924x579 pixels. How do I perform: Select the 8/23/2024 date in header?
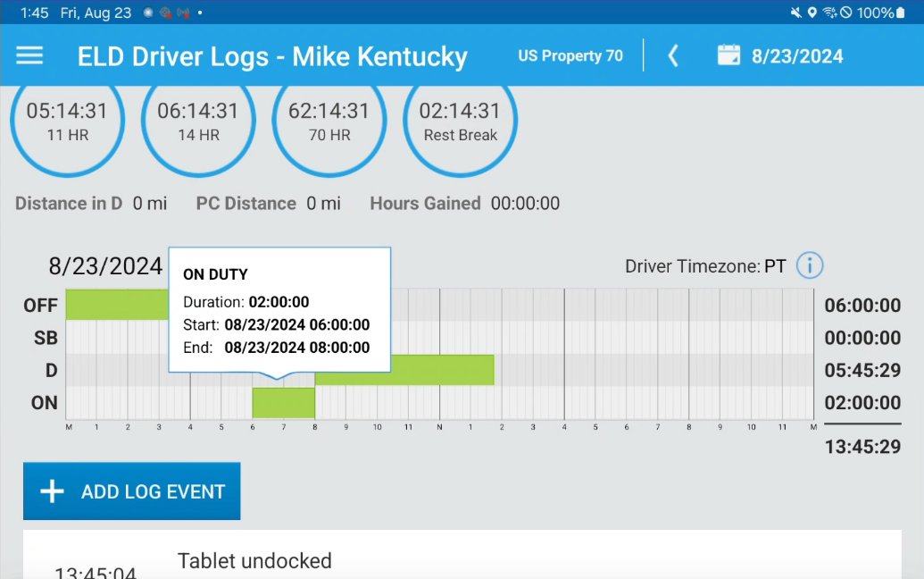coord(796,56)
